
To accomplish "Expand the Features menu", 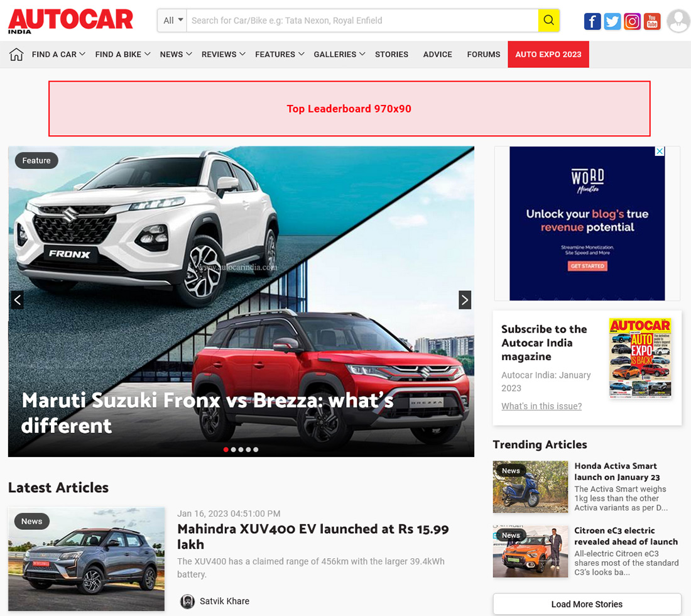I will [x=280, y=54].
